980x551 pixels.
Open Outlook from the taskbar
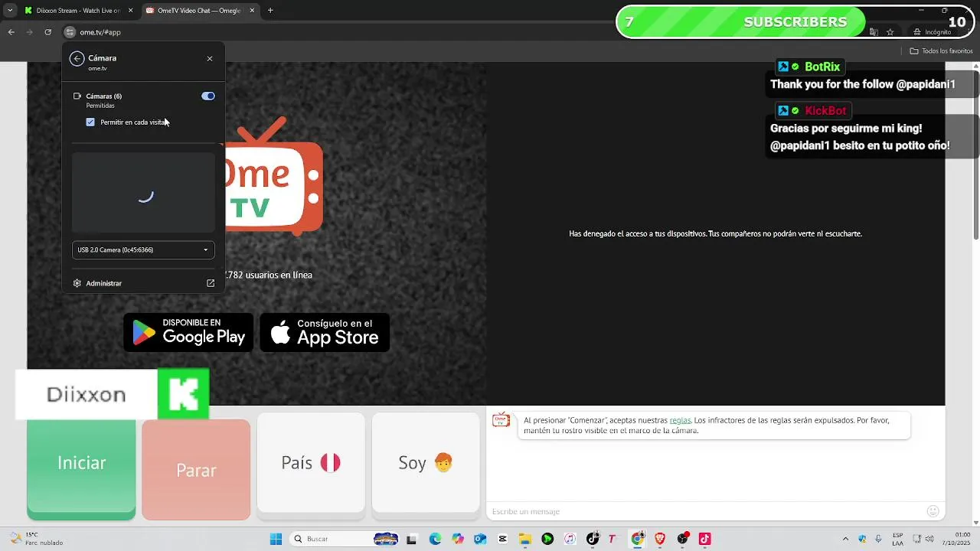pyautogui.click(x=480, y=540)
